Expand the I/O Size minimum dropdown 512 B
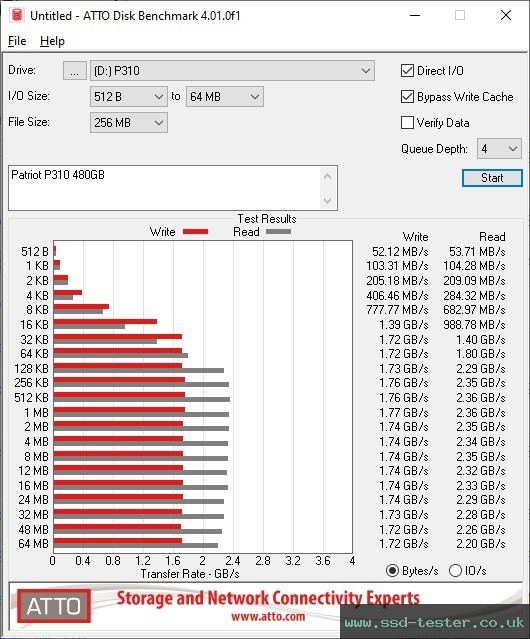Screen dimensions: 530x639 click(129, 97)
